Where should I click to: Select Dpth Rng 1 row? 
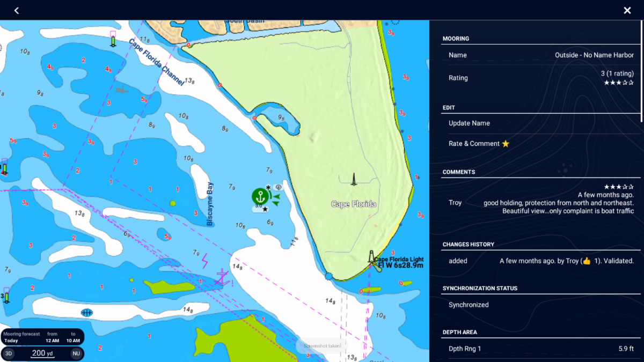click(x=541, y=349)
